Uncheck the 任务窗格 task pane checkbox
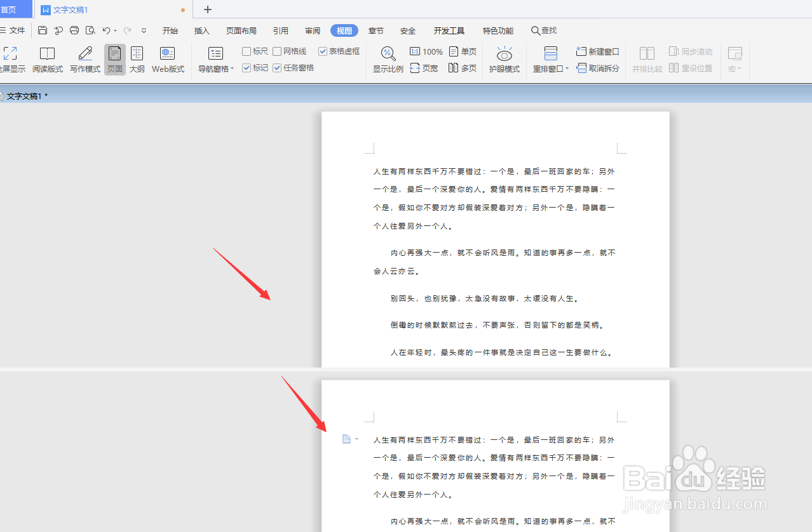 [x=277, y=68]
